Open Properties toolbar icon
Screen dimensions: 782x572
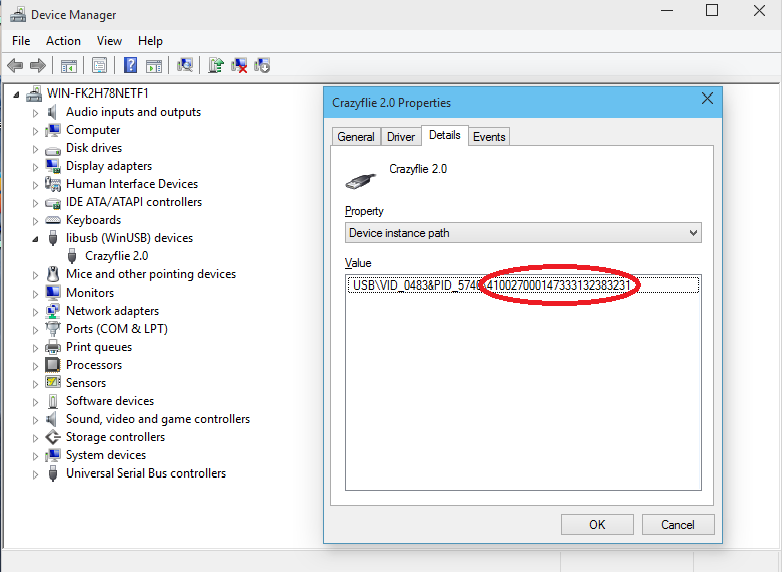(99, 66)
